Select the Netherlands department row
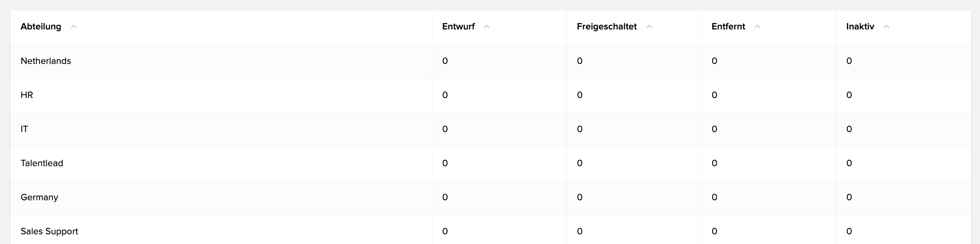The height and width of the screenshot is (244, 980). [x=491, y=61]
